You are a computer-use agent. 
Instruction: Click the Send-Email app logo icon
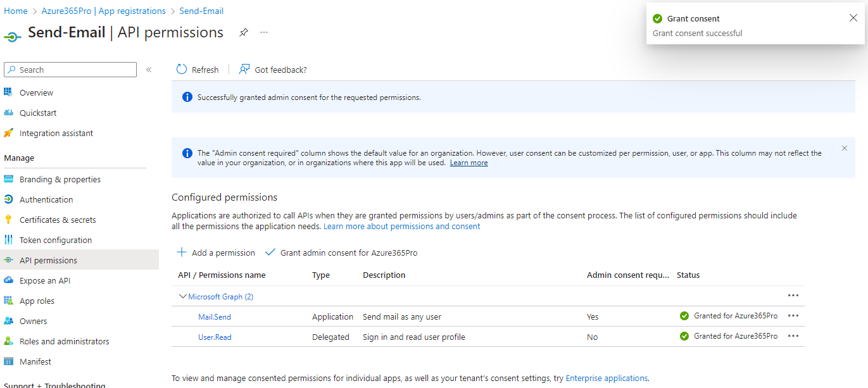13,37
